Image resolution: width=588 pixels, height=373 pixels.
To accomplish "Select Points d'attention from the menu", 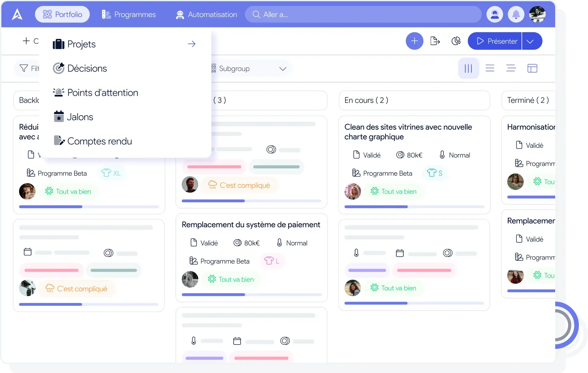I will (x=95, y=92).
